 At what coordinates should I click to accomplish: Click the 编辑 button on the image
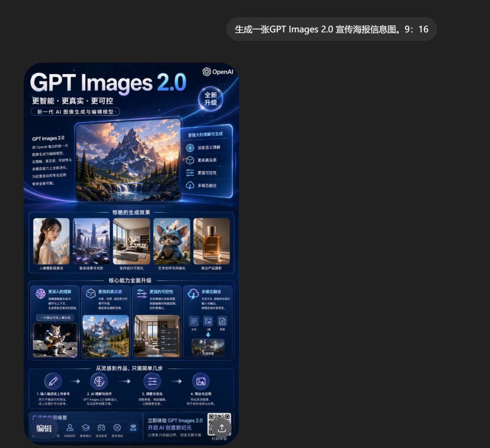pos(44,428)
